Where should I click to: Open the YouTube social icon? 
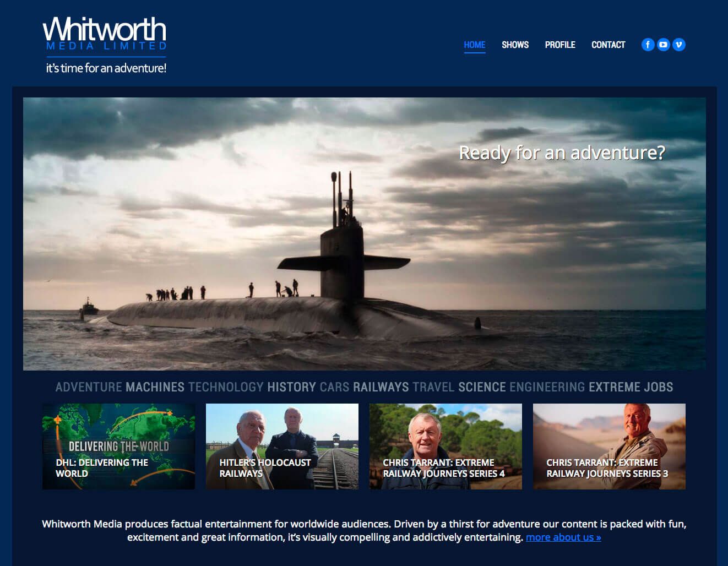tap(664, 45)
